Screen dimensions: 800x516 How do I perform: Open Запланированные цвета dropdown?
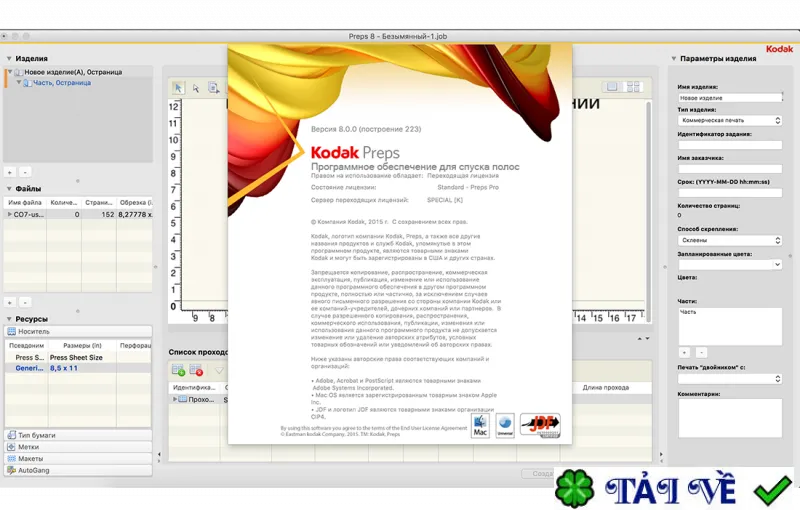pyautogui.click(x=730, y=264)
